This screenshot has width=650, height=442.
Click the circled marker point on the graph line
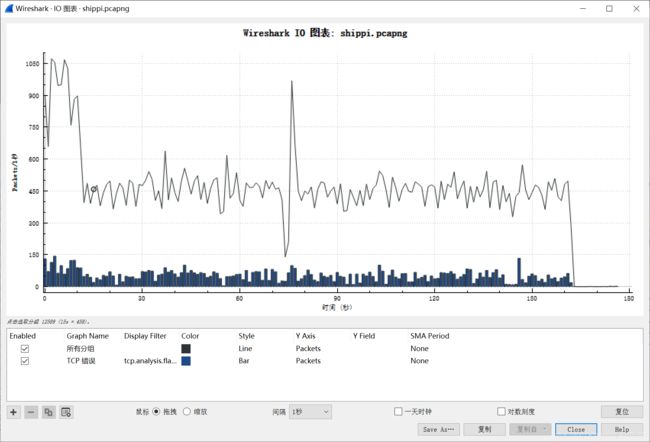(x=93, y=189)
